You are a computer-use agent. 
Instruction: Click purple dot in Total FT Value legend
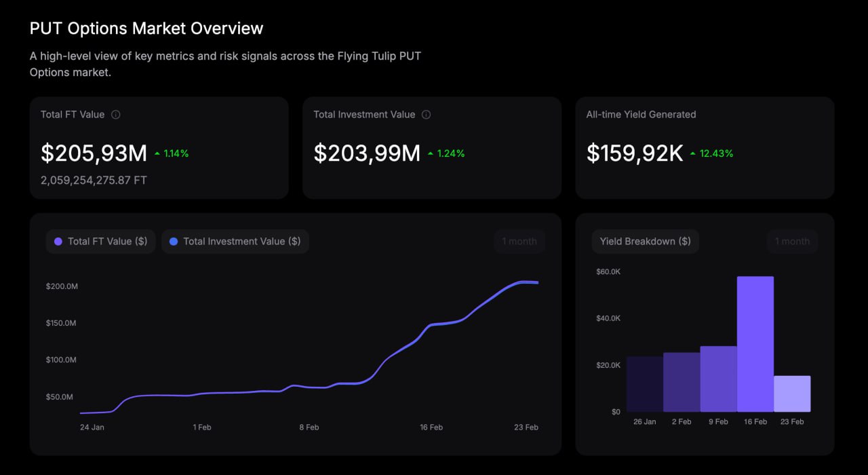click(x=58, y=242)
